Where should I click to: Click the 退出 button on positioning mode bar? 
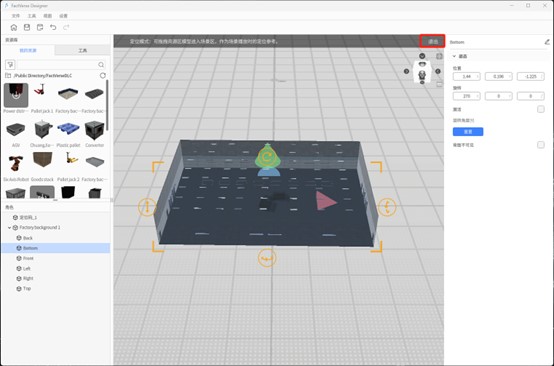432,41
